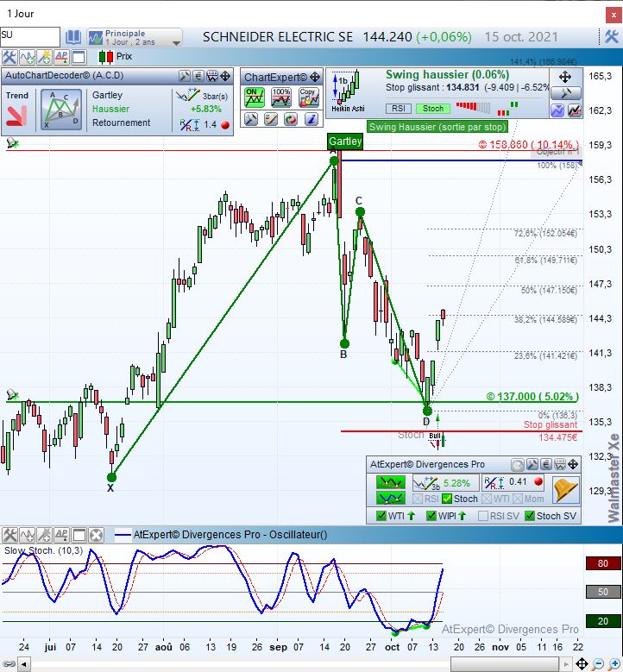Click the SU ticker input field
The image size is (623, 672).
30,37
